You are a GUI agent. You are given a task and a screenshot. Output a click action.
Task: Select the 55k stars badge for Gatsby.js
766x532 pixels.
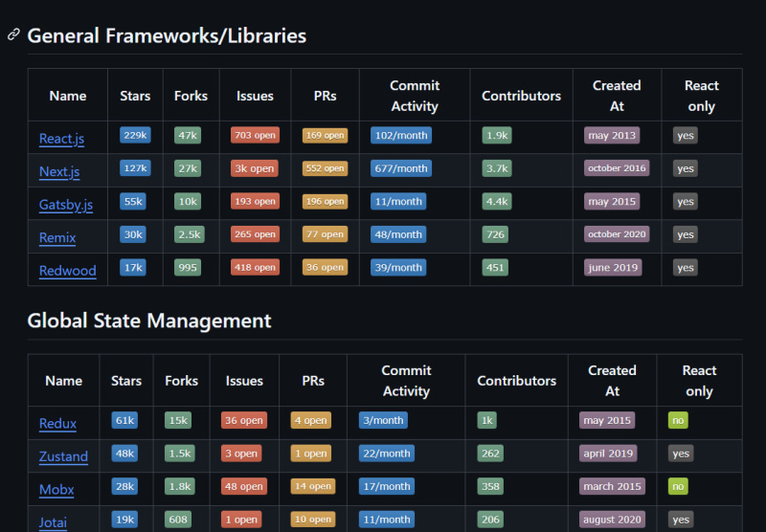pyautogui.click(x=133, y=202)
